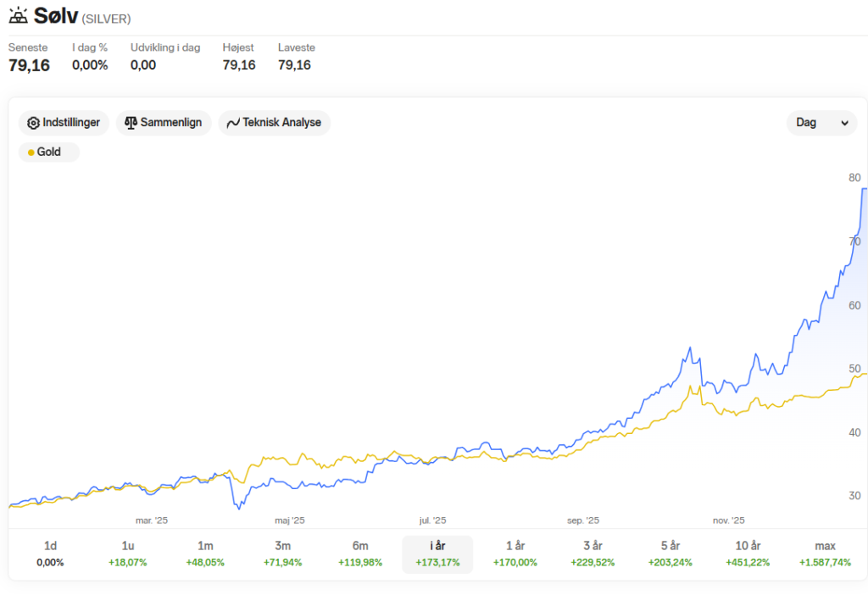Click the Sammenlign button text

tap(171, 122)
